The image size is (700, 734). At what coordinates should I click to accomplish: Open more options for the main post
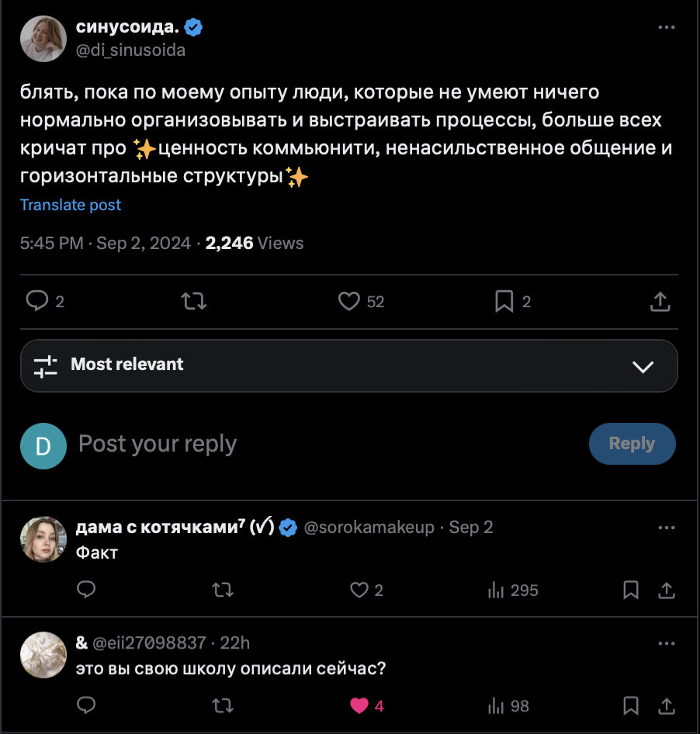(666, 27)
